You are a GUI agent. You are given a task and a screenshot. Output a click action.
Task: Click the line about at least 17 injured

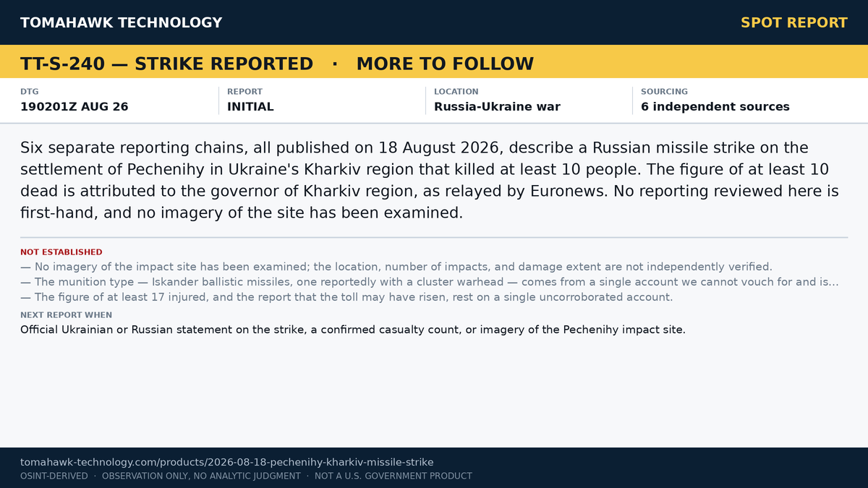click(346, 297)
